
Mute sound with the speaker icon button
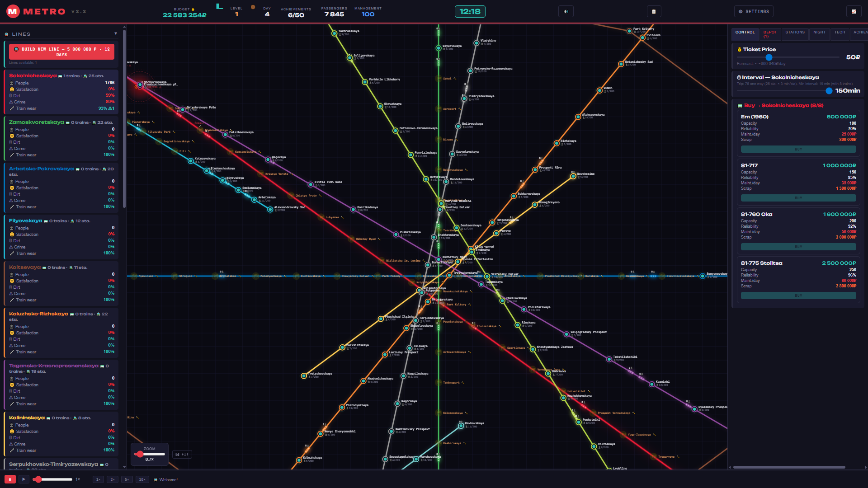[566, 11]
